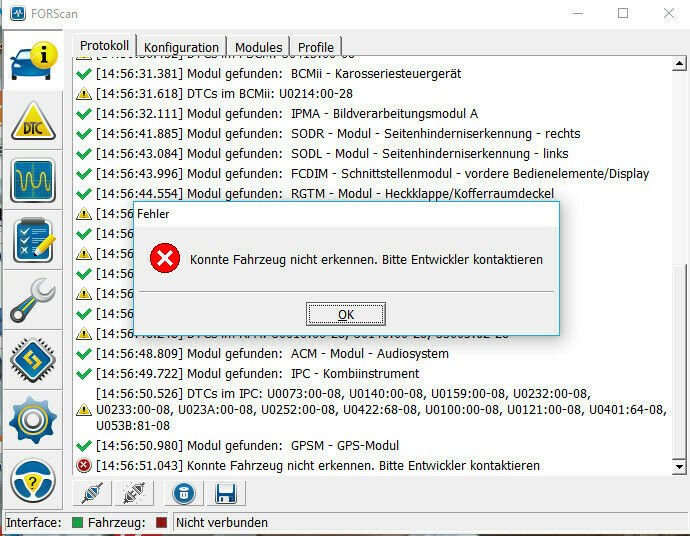
Task: Click the connect to vehicle plug button
Action: pos(92,493)
